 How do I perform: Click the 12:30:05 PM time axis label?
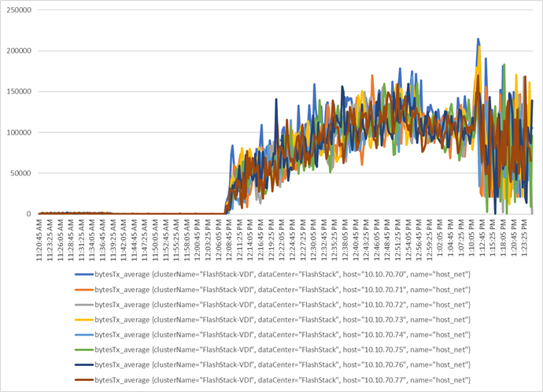[x=314, y=239]
